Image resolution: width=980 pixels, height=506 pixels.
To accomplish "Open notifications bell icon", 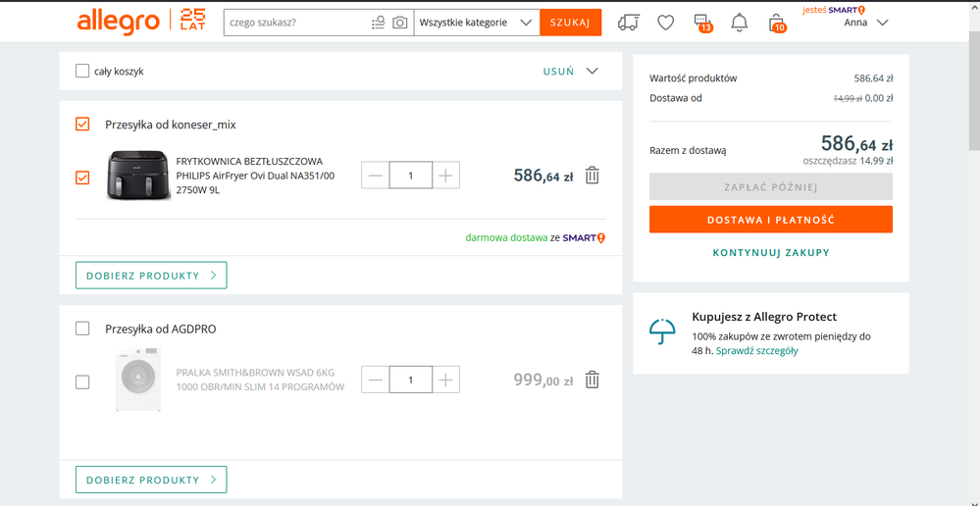I will pyautogui.click(x=740, y=24).
